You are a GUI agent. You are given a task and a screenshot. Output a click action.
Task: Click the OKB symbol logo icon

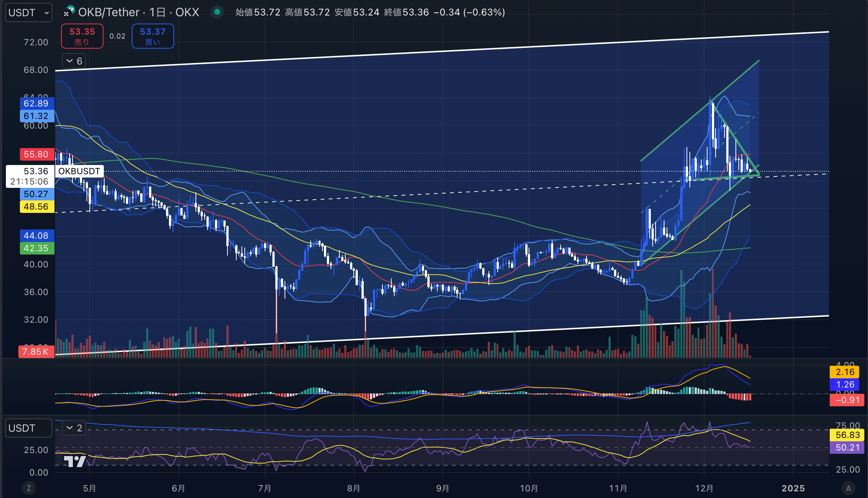click(x=69, y=11)
